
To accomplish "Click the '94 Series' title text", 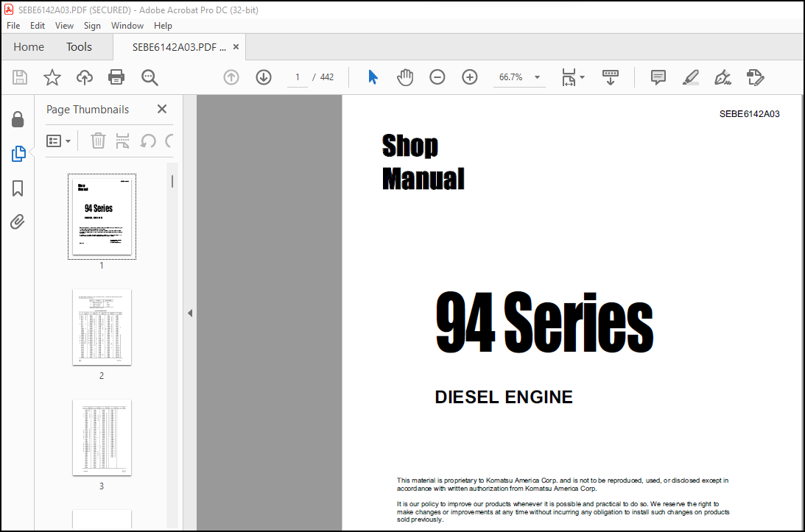I will [544, 322].
